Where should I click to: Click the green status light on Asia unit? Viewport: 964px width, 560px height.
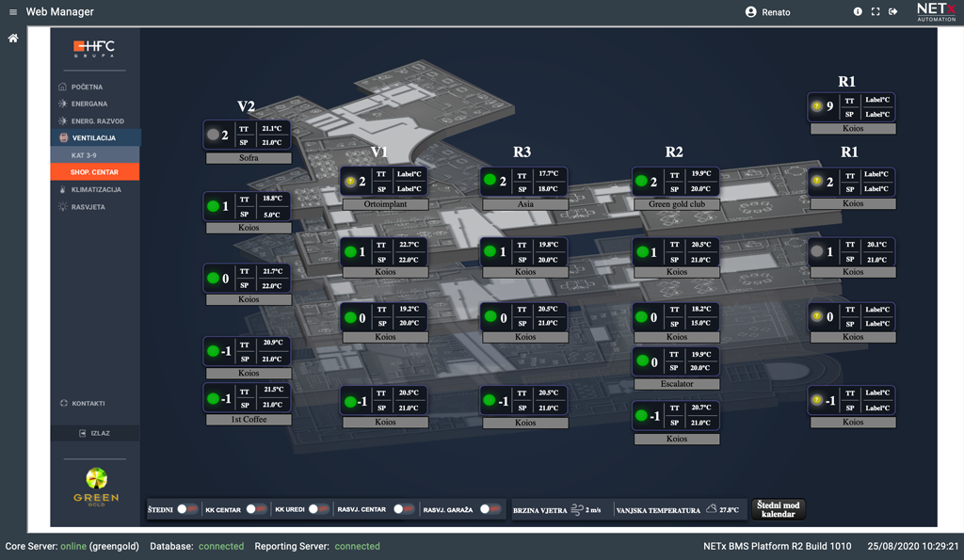click(x=490, y=180)
